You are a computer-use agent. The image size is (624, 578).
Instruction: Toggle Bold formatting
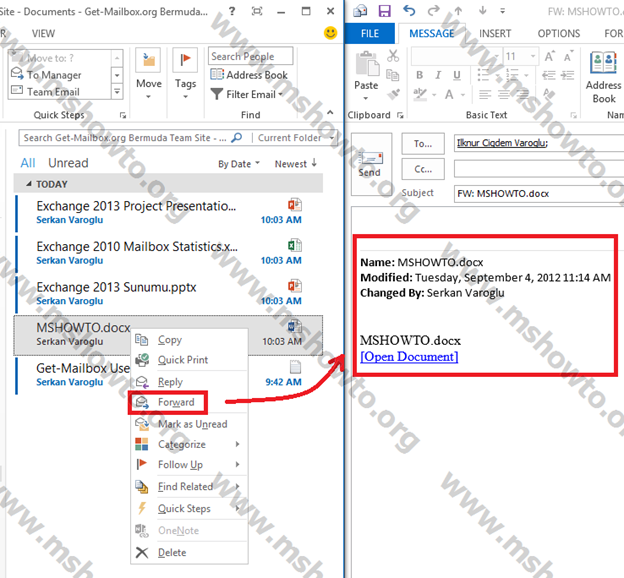coord(419,75)
